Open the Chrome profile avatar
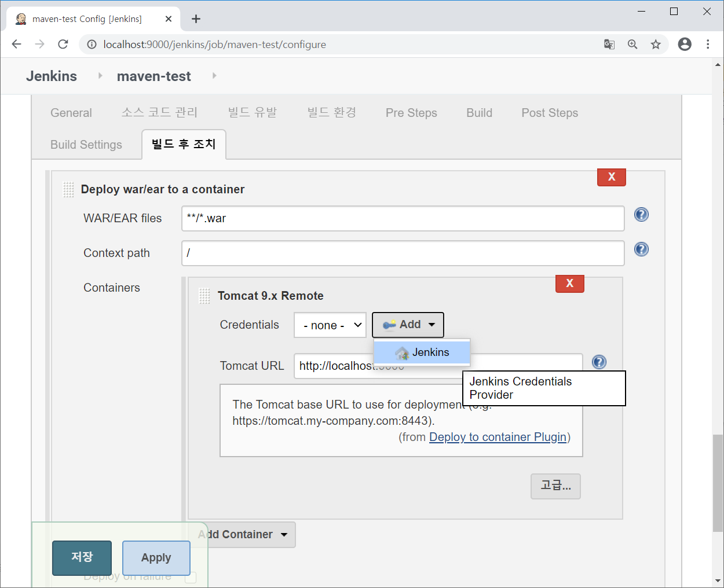Viewport: 724px width, 588px height. click(x=685, y=45)
